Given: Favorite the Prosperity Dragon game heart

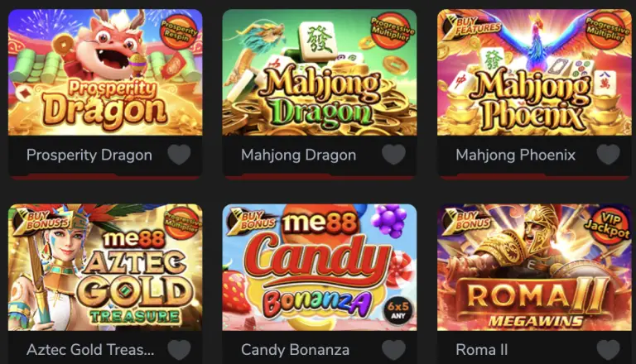Looking at the screenshot, I should pyautogui.click(x=179, y=155).
